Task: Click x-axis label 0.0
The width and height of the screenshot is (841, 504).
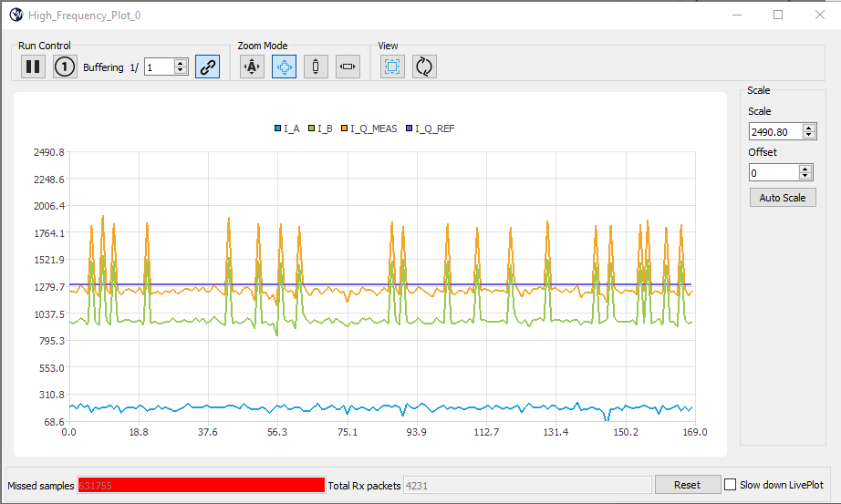Action: [x=68, y=432]
